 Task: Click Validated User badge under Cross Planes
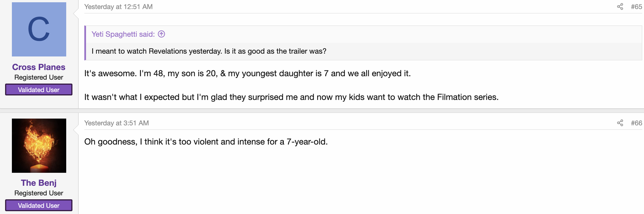(39, 89)
